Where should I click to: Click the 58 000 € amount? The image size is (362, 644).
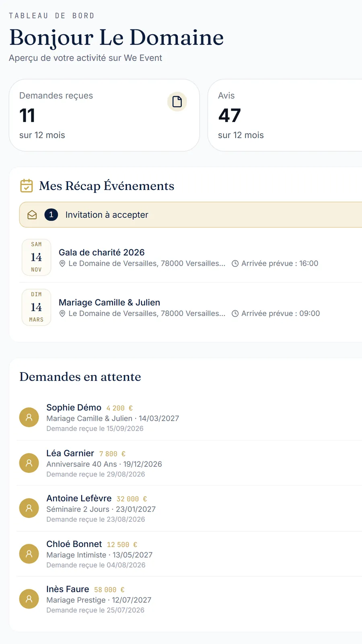point(109,590)
